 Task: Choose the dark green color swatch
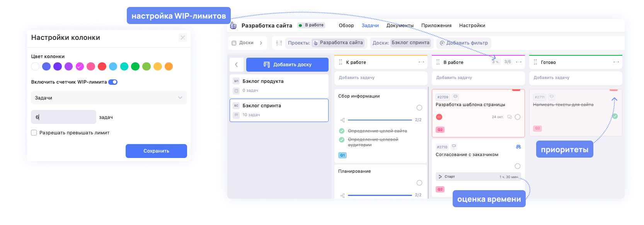point(135,67)
